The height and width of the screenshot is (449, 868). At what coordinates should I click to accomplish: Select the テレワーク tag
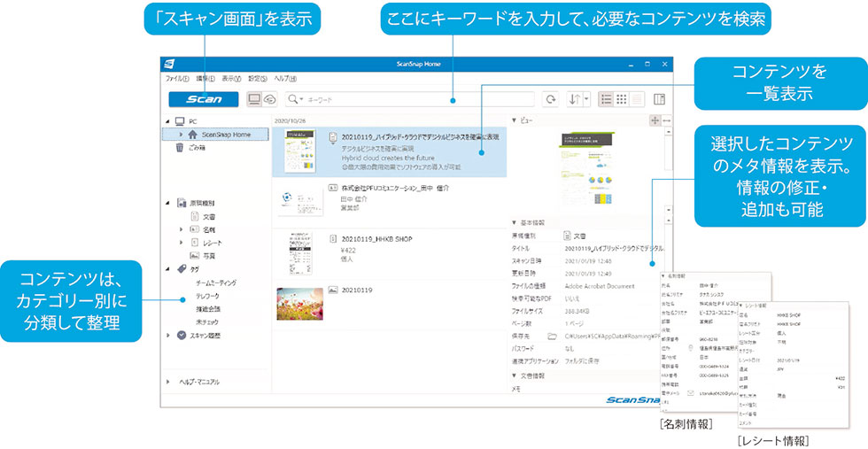click(x=206, y=296)
